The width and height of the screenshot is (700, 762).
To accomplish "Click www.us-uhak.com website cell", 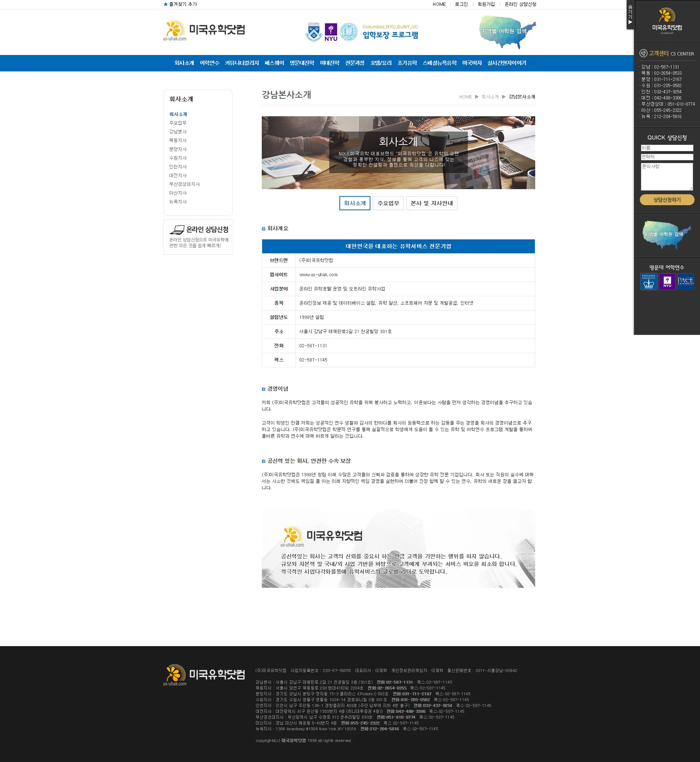I will [318, 275].
